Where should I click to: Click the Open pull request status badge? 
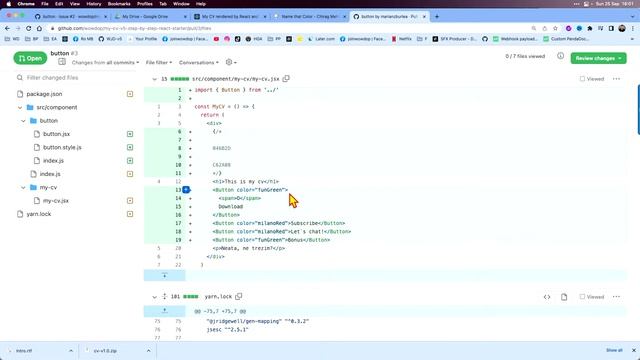click(x=30, y=58)
